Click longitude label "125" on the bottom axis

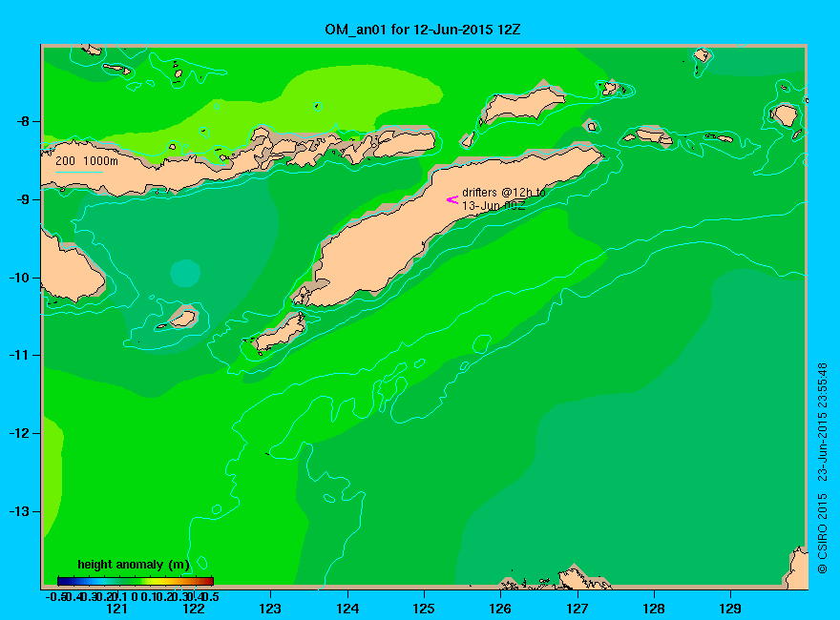coord(424,609)
